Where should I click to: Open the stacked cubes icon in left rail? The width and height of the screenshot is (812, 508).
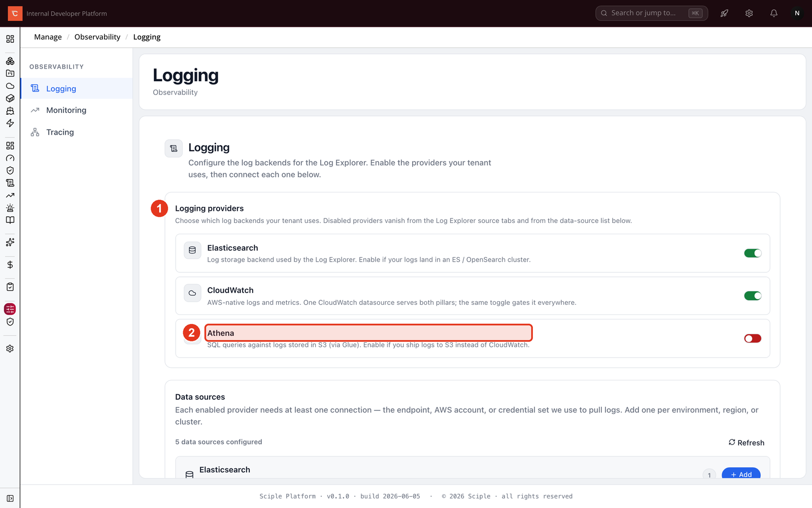pyautogui.click(x=10, y=61)
